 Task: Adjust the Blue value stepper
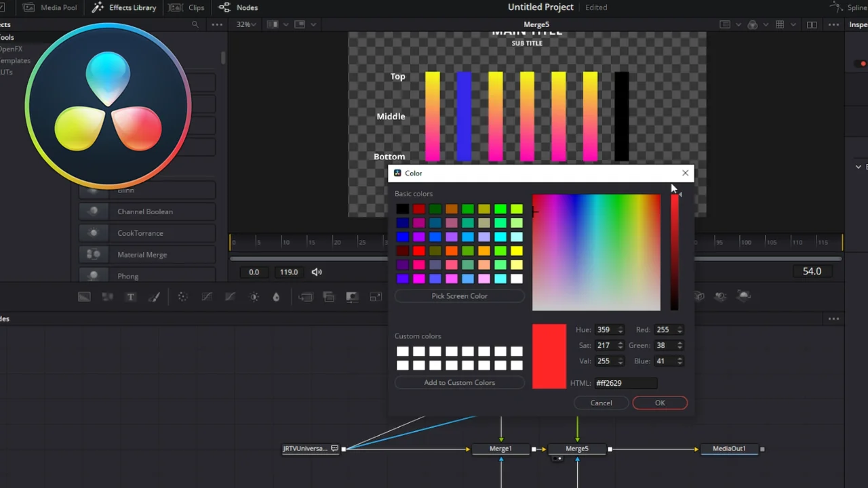tap(679, 361)
